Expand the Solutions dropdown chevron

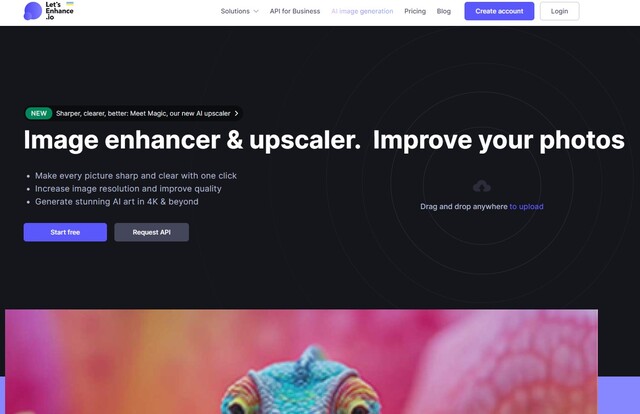tap(256, 11)
